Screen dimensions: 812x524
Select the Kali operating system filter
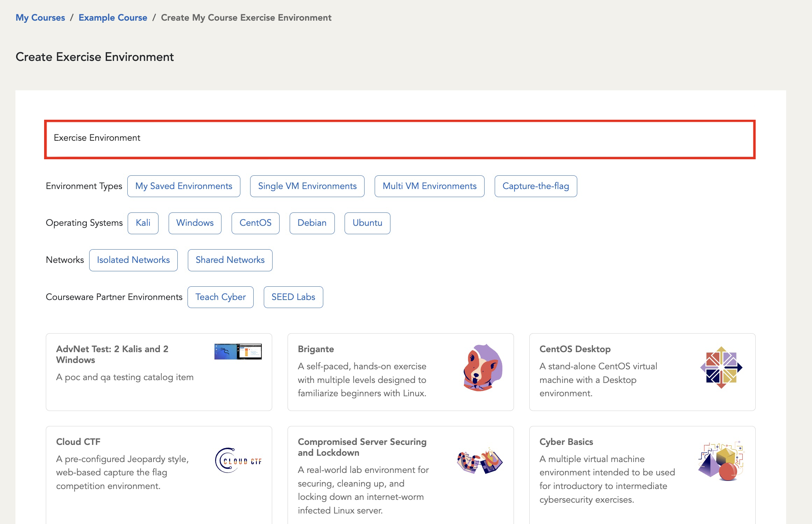click(143, 223)
